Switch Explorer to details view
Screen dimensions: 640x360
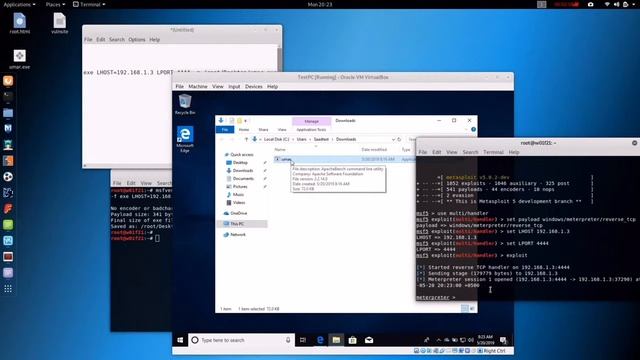point(464,309)
